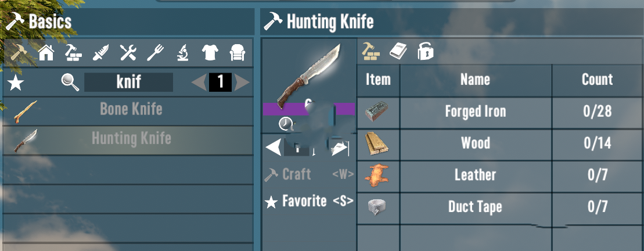This screenshot has width=644, height=251.
Task: Click the search field containing knif
Action: (128, 82)
